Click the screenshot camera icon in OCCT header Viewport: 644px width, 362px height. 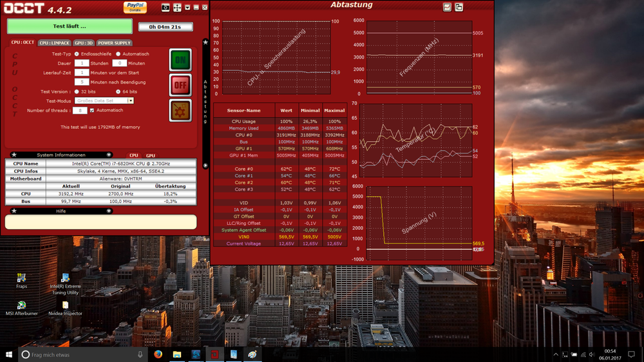(166, 7)
